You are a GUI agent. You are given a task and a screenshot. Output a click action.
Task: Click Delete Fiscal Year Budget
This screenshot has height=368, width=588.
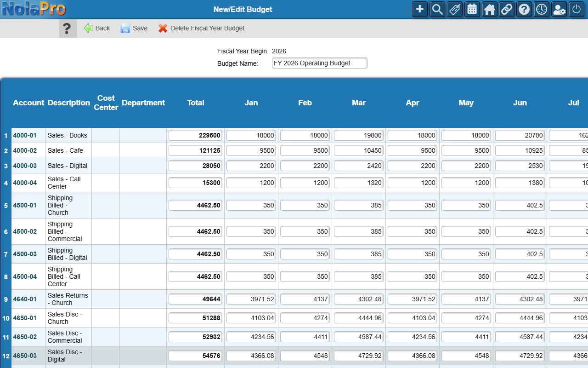(x=201, y=28)
